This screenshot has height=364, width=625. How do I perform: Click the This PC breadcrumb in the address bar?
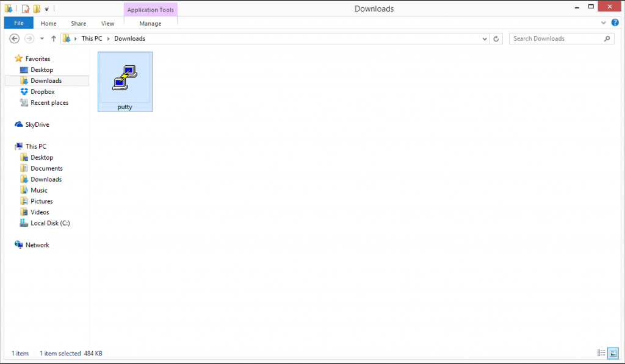(92, 38)
